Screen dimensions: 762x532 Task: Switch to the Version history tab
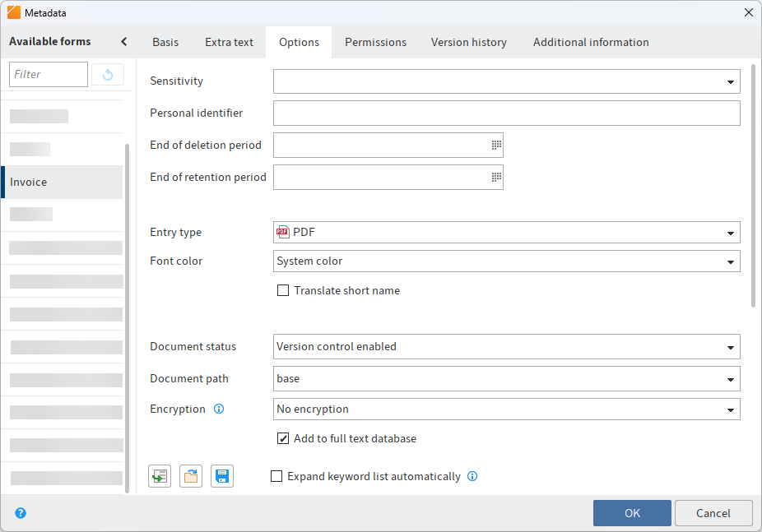(468, 42)
